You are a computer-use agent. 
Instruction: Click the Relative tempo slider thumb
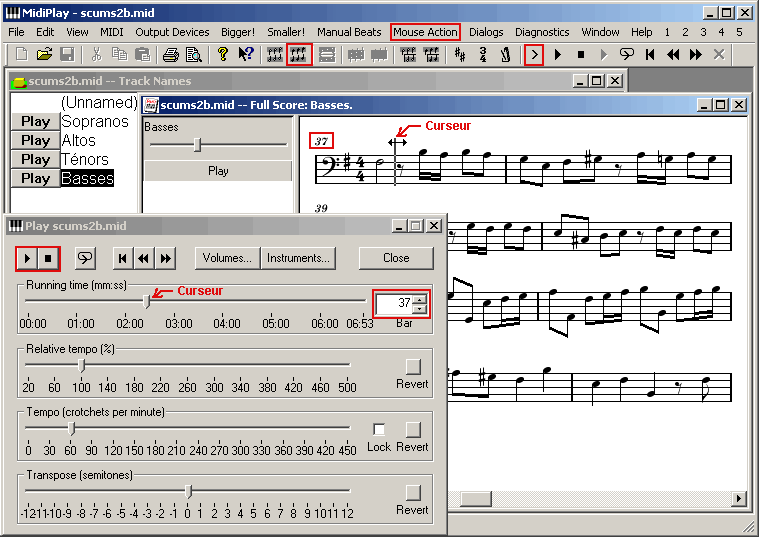pos(82,365)
